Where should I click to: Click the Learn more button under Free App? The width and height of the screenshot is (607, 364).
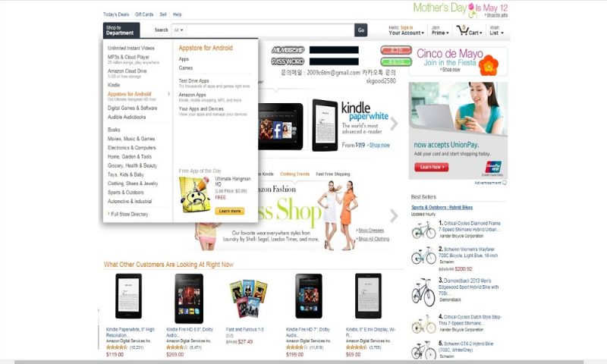[230, 212]
